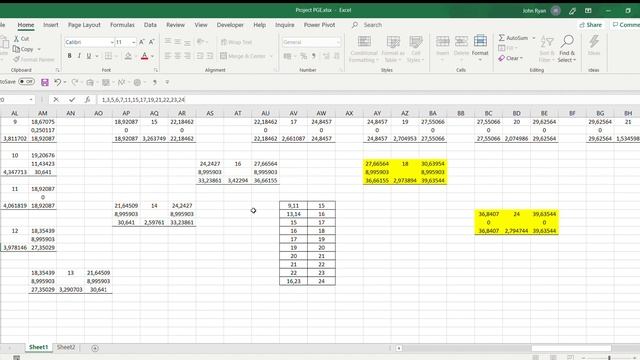Open the Data ribbon tab
Image resolution: width=640 pixels, height=360 pixels.
coord(150,25)
